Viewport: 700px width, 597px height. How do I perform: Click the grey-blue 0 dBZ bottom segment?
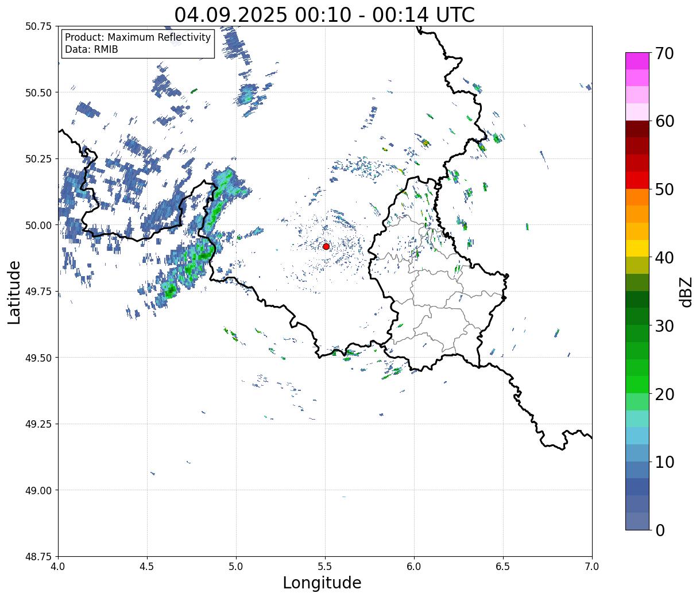click(x=637, y=521)
